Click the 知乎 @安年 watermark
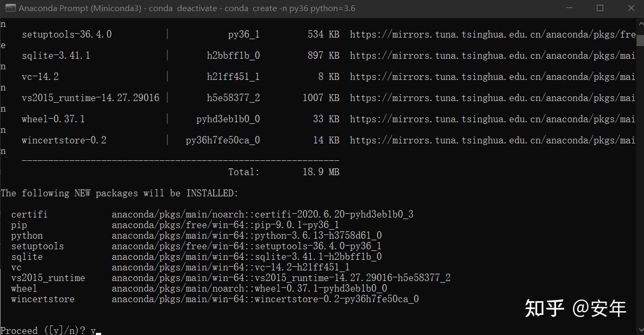The image size is (644, 335). [x=576, y=308]
